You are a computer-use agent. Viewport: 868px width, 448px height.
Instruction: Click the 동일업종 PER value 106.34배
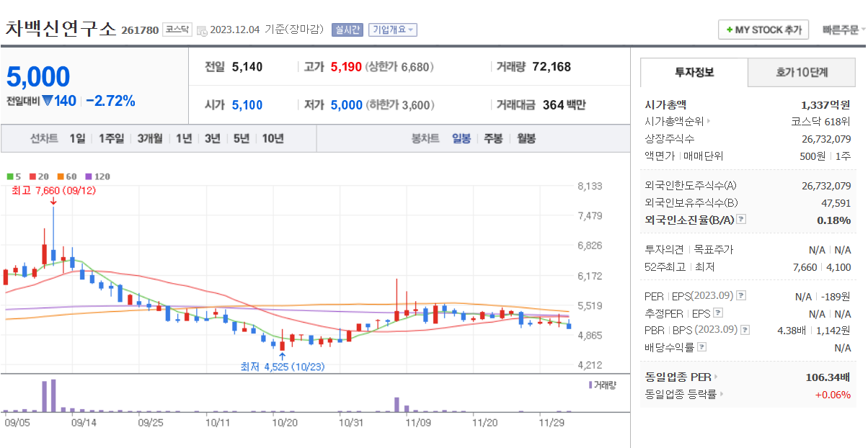(828, 377)
